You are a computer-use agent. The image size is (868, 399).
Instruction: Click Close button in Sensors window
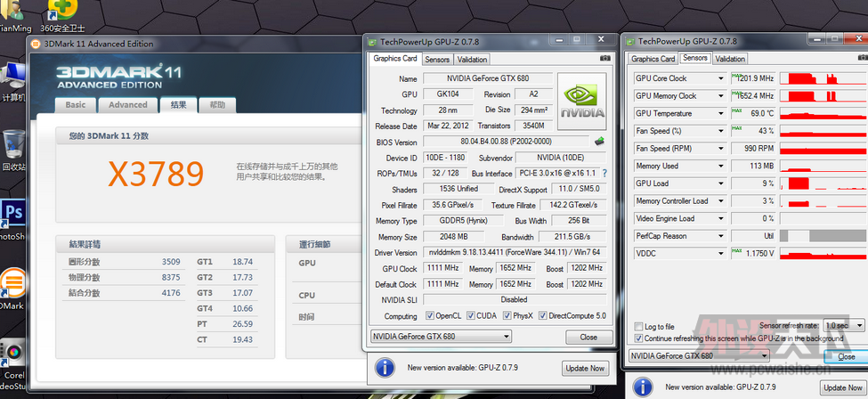[846, 356]
